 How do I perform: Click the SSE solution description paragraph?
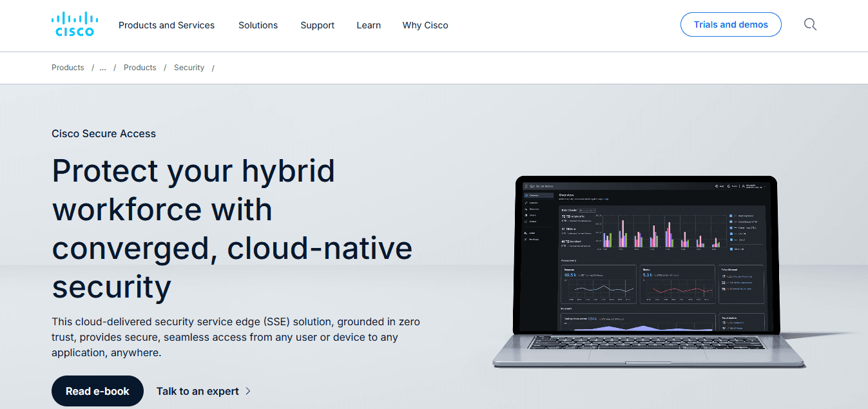tap(236, 337)
